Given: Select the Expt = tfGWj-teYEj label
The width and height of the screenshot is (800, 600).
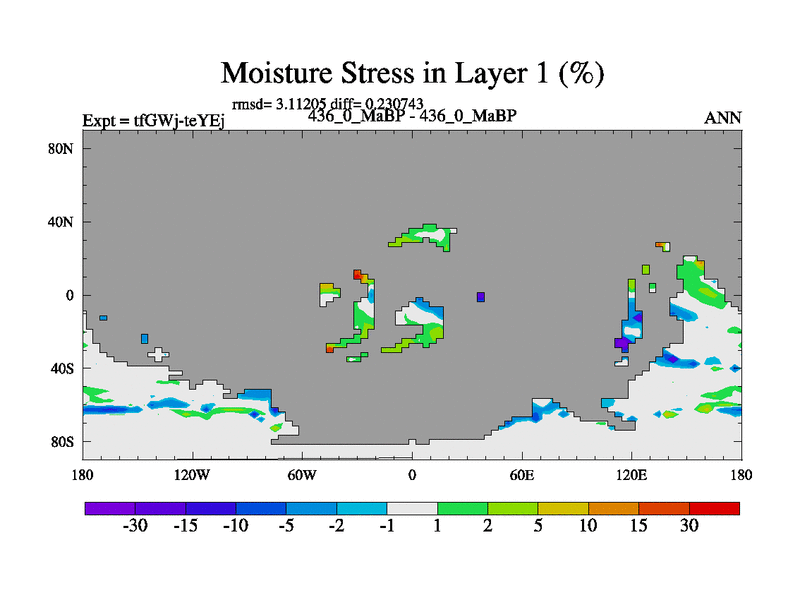Looking at the screenshot, I should point(154,121).
